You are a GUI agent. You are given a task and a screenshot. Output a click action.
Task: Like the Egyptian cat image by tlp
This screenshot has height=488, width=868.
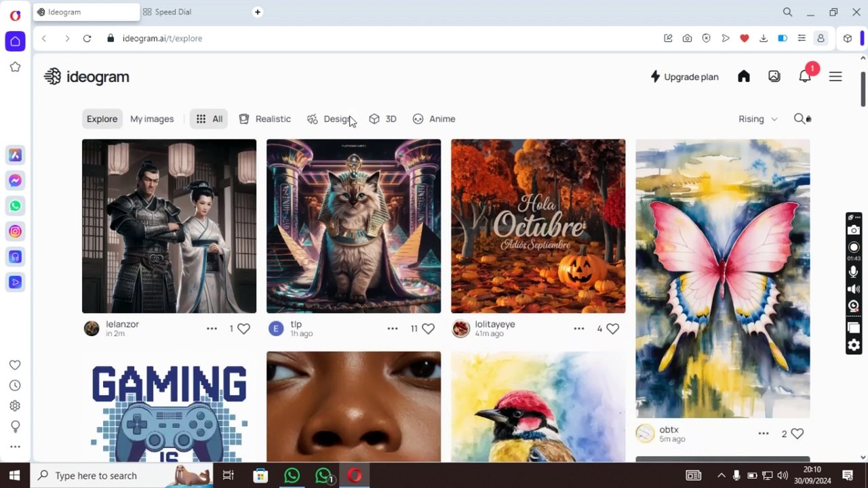coord(428,329)
